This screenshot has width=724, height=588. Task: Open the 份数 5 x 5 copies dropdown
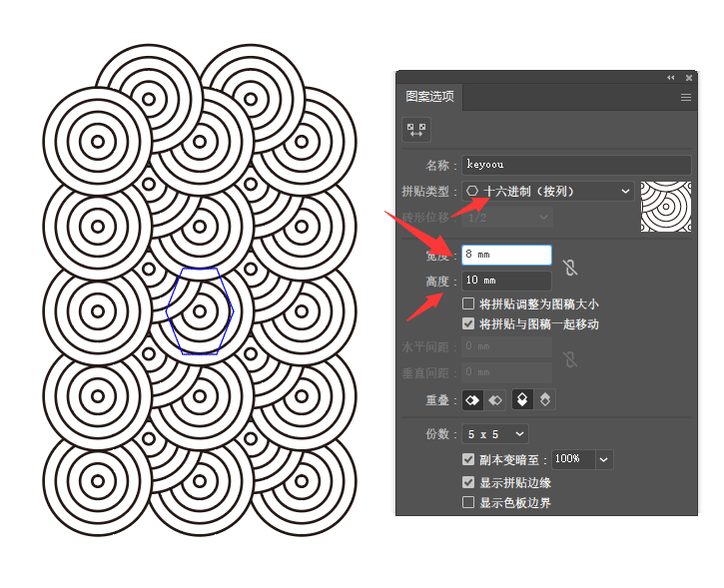point(495,434)
